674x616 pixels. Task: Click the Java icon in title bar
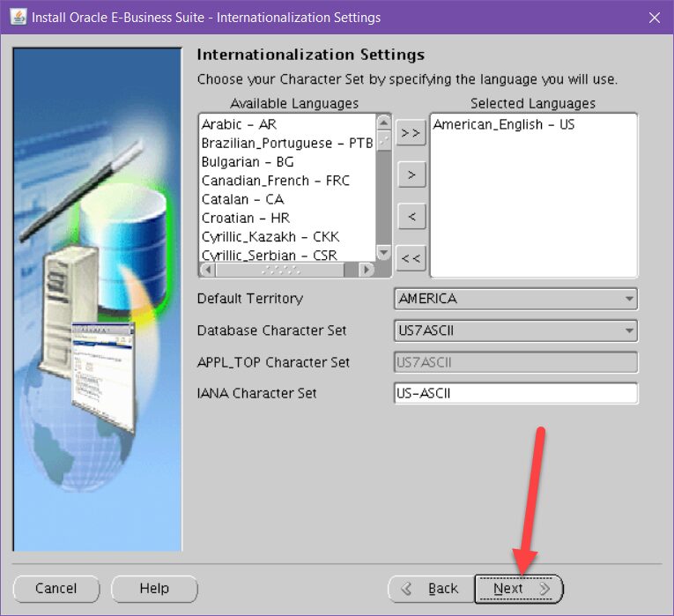point(18,18)
